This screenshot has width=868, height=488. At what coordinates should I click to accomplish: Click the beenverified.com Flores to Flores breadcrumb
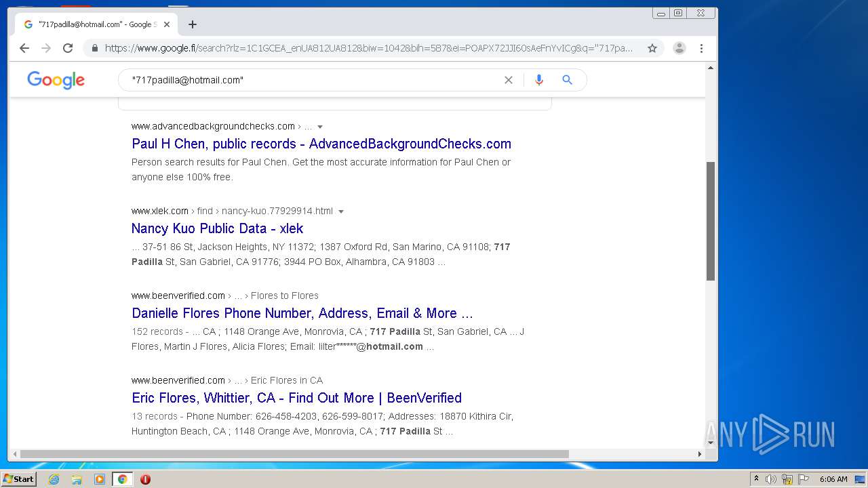225,296
